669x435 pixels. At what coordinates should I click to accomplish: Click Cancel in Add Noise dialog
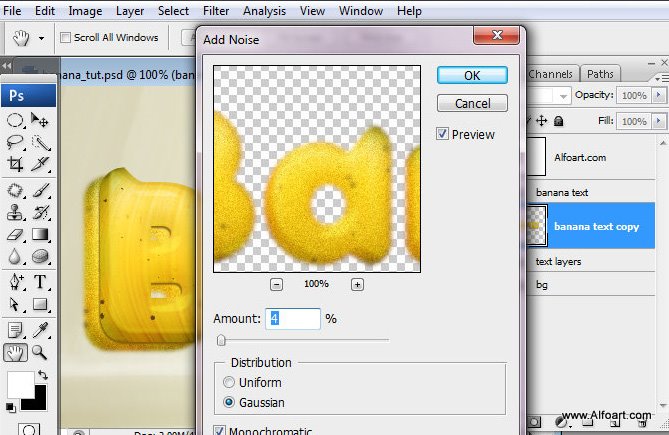point(472,103)
